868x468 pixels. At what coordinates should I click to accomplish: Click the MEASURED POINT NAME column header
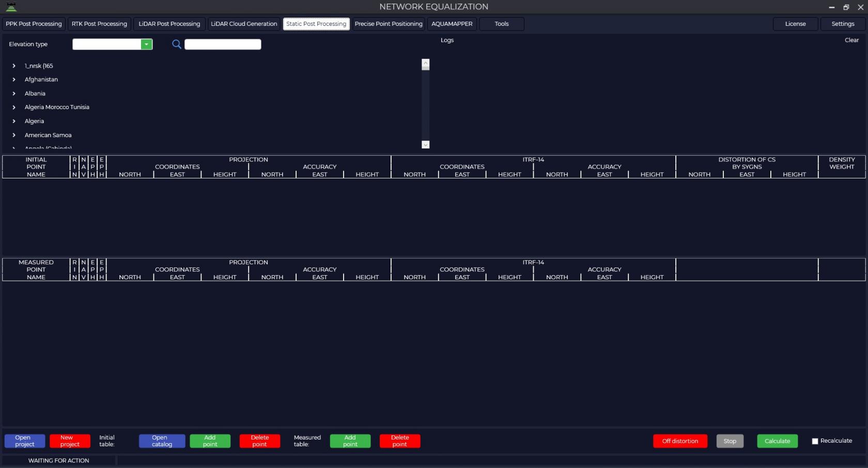pyautogui.click(x=36, y=269)
